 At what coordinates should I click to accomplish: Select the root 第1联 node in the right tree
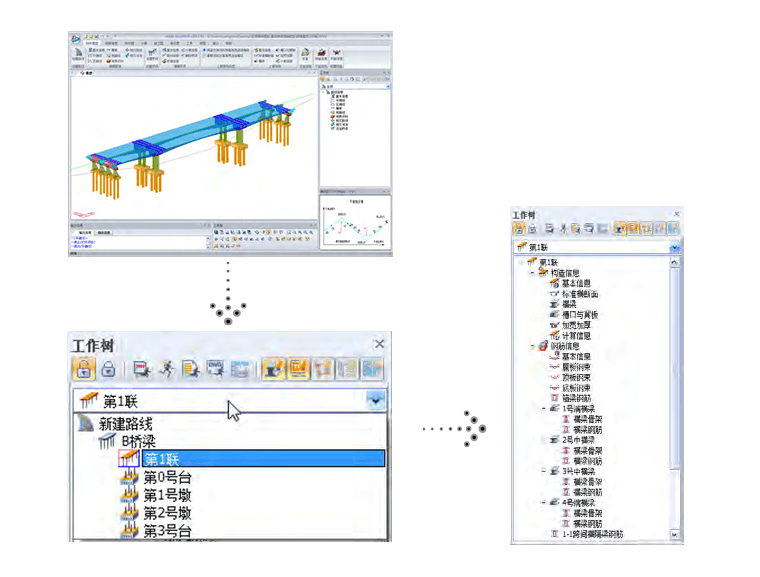click(x=548, y=262)
